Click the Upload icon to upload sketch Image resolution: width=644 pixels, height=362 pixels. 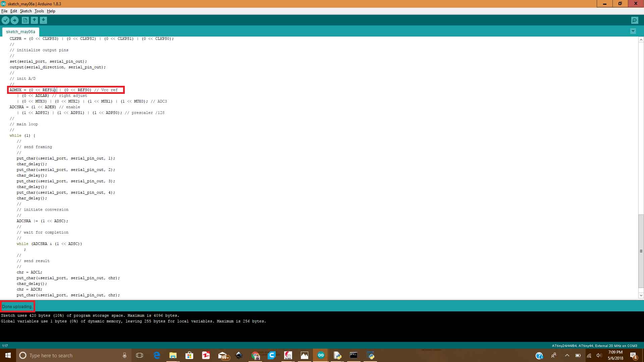tap(15, 20)
